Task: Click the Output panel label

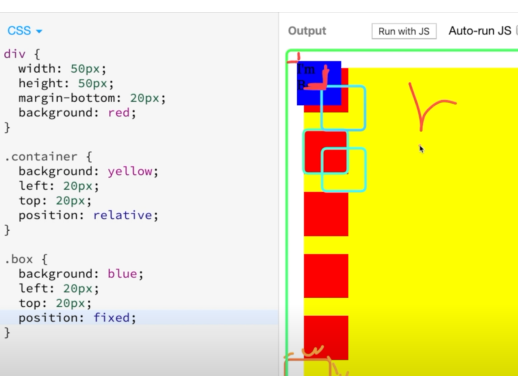Action: 307,31
